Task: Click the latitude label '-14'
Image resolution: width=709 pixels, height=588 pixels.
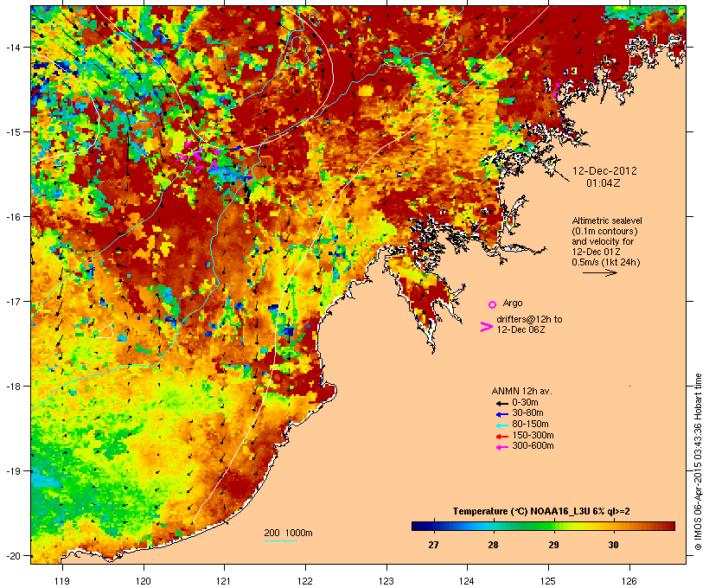Action: [x=13, y=47]
